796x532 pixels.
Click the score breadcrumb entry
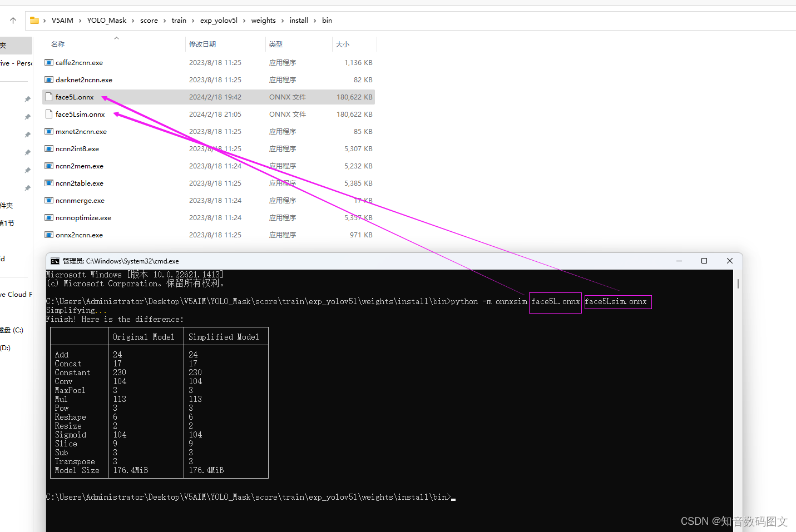pyautogui.click(x=149, y=20)
